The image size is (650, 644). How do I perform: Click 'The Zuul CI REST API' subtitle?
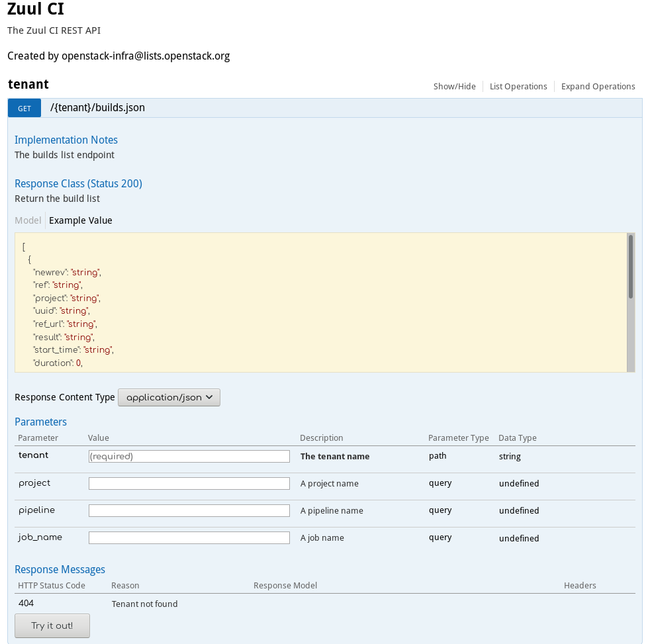pos(54,30)
